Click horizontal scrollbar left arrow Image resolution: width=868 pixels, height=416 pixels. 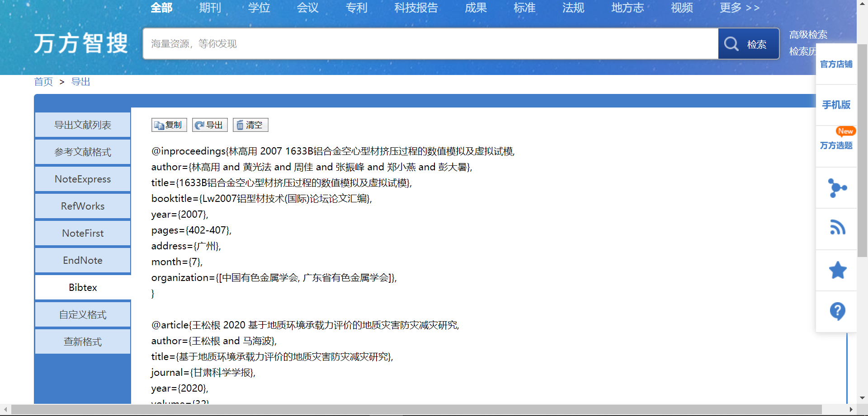pyautogui.click(x=5, y=409)
